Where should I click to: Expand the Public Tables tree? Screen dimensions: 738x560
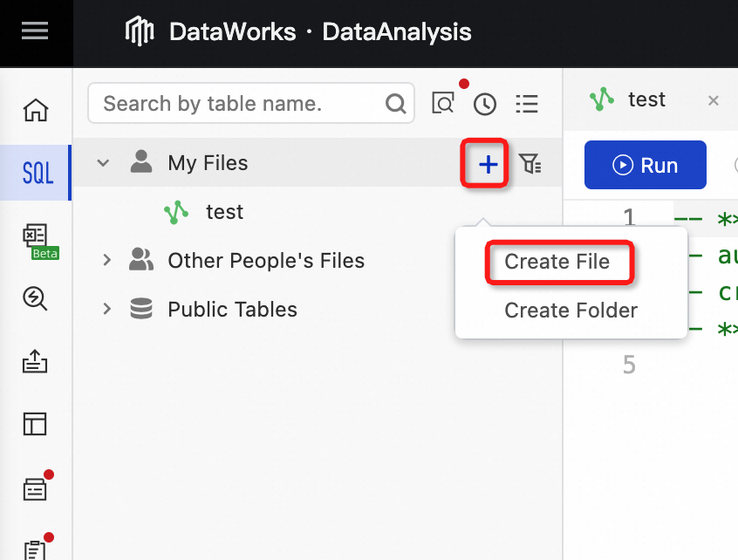[x=106, y=309]
